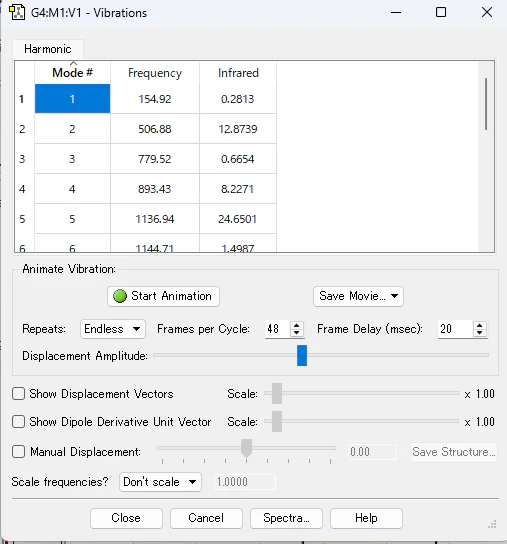Image resolution: width=507 pixels, height=544 pixels.
Task: Increase Frame Delay with up arrow
Action: (480, 325)
